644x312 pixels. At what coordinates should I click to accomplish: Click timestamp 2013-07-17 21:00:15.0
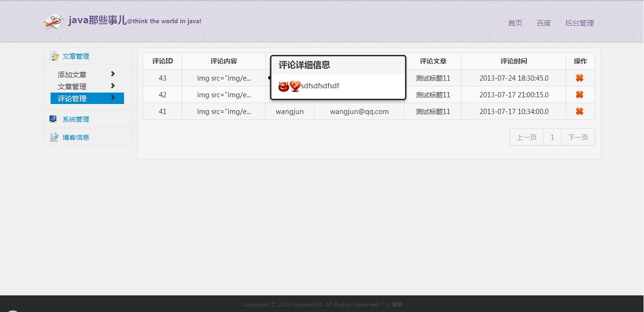[x=514, y=94]
